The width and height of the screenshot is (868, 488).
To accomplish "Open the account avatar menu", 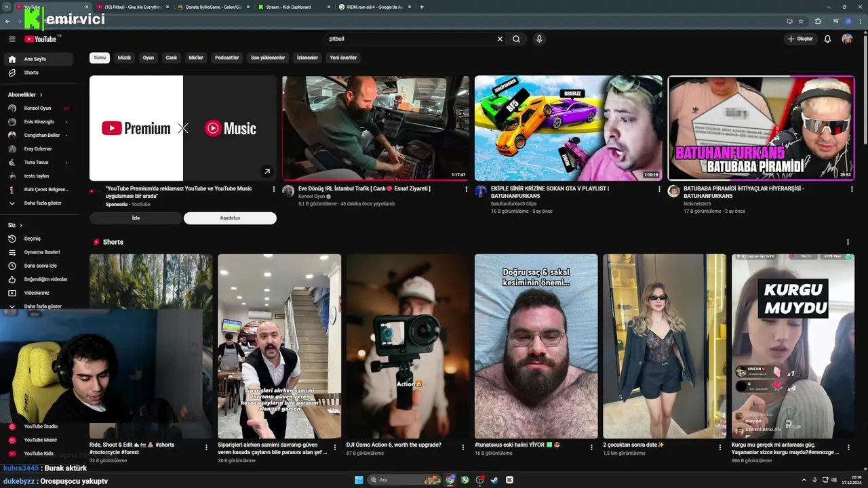I will [x=847, y=39].
